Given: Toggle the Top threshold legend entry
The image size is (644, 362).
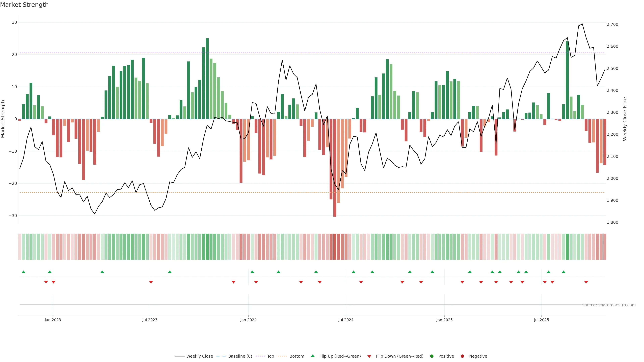Looking at the screenshot, I should pyautogui.click(x=270, y=356).
